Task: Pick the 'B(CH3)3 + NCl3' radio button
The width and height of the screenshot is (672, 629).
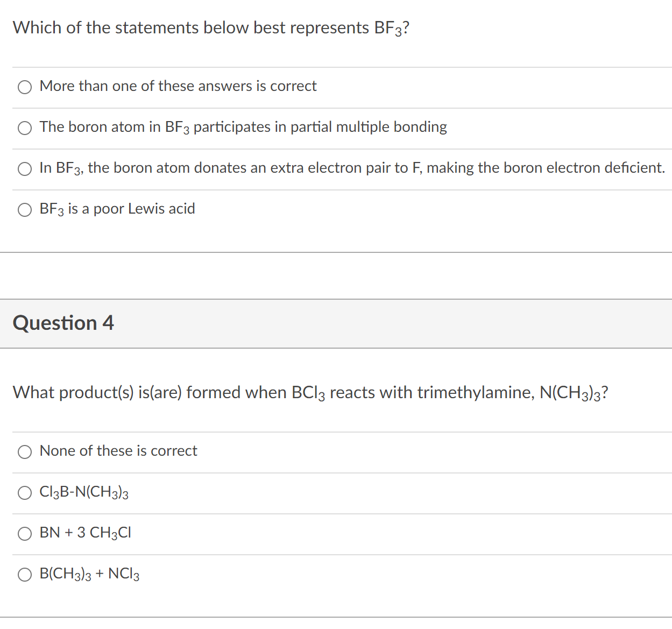Action: pyautogui.click(x=25, y=575)
